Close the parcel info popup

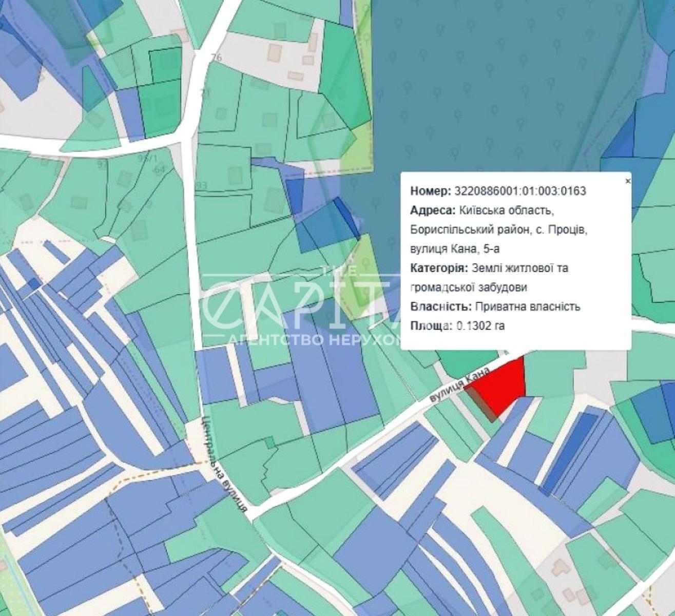(x=627, y=181)
